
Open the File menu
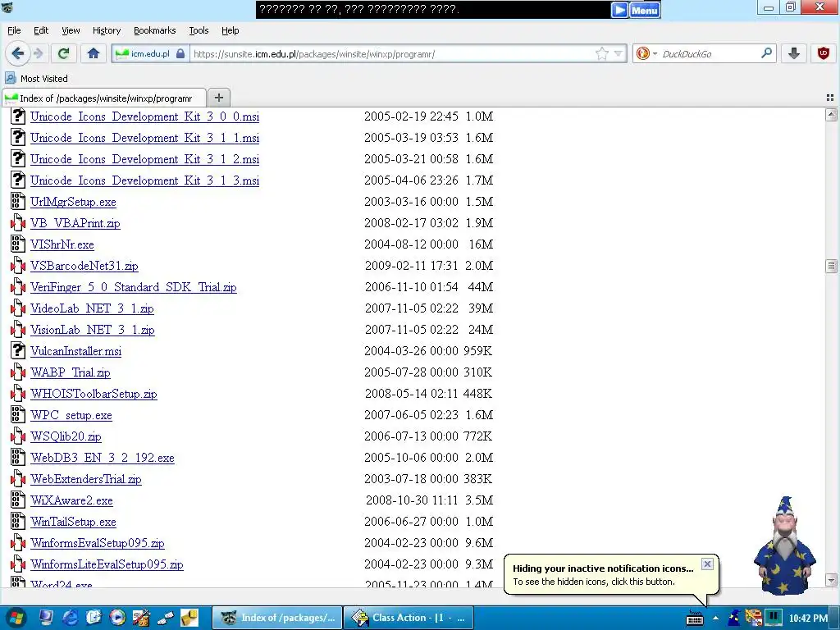14,30
